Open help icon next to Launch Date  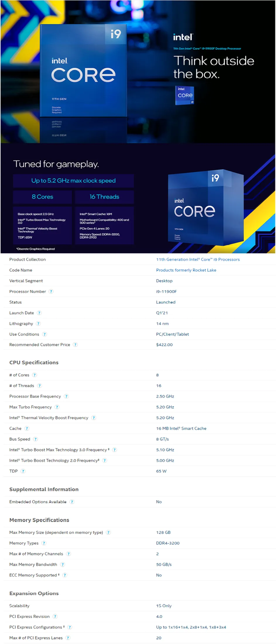[x=39, y=313]
